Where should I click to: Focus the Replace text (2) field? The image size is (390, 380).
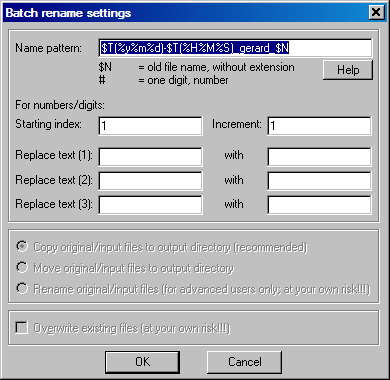[x=150, y=181]
